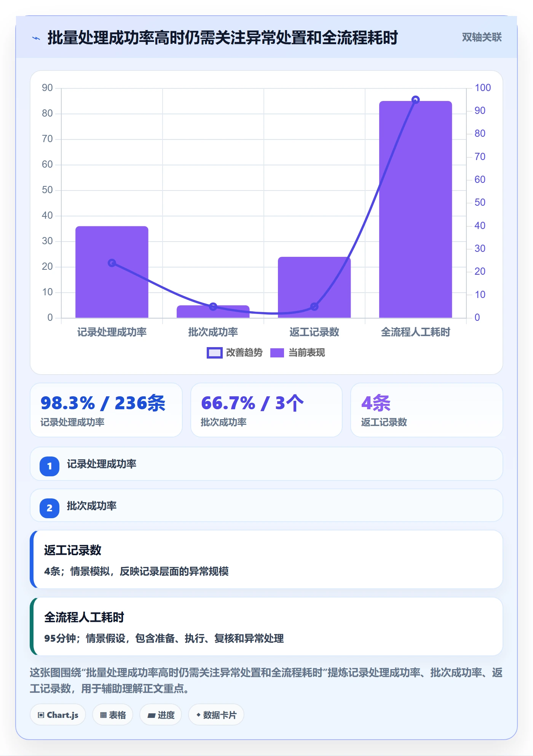Toggle the 改善趋势 legend swatch
Screen dimensions: 533x756
tap(214, 353)
